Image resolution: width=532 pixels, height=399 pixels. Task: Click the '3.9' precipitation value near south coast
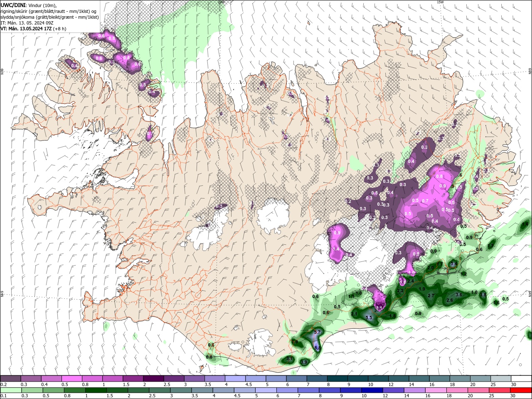[x=304, y=362]
